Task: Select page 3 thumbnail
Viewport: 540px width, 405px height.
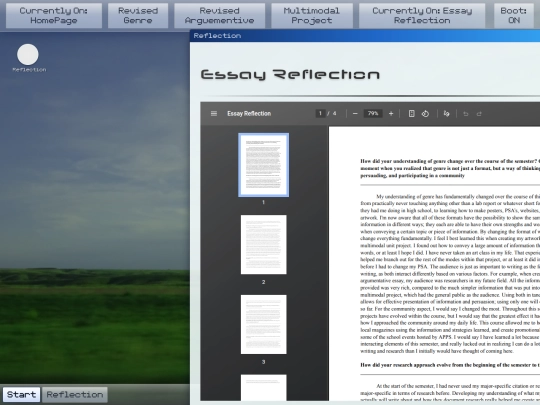Action: (x=263, y=324)
